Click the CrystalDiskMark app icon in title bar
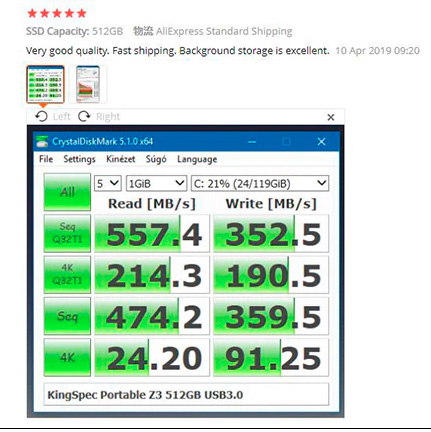Image resolution: width=431 pixels, height=432 pixels. tap(42, 141)
